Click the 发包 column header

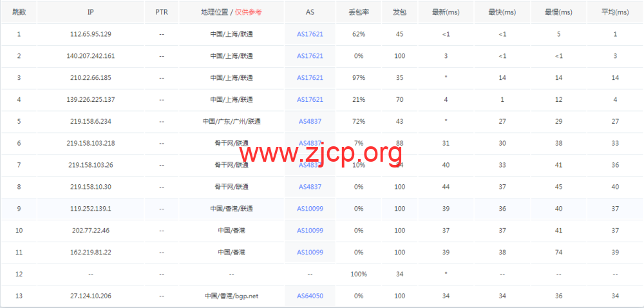click(400, 12)
